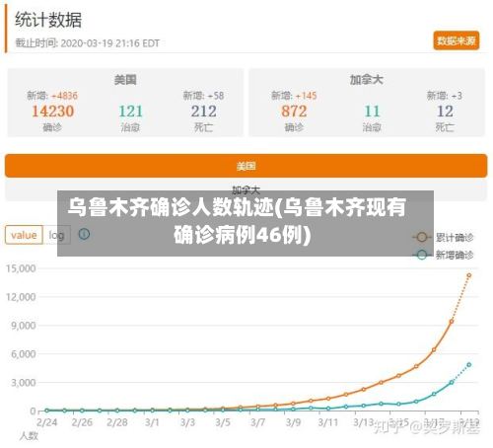This screenshot has height=448, width=493.
Task: Click Canada deaths count 12
Action: coord(445,112)
